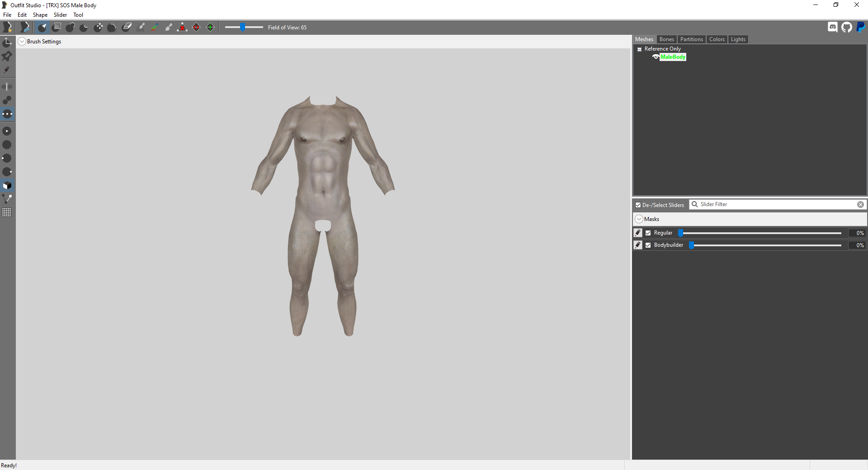
Task: Switch to the Lights tab
Action: [738, 39]
